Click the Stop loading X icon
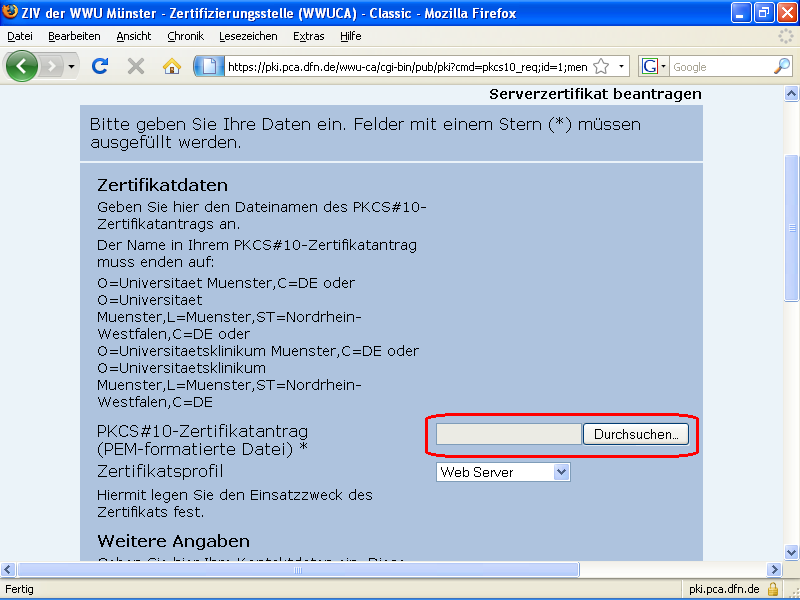 [136, 66]
